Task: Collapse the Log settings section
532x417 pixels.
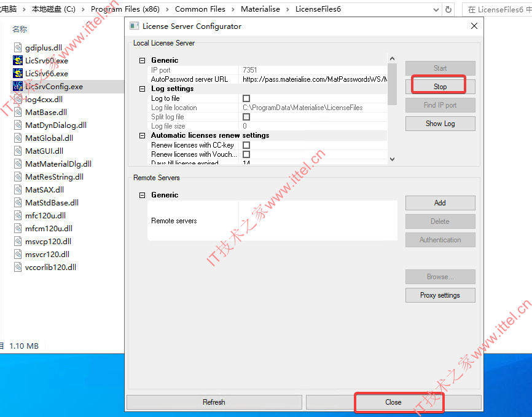Action: (x=142, y=89)
